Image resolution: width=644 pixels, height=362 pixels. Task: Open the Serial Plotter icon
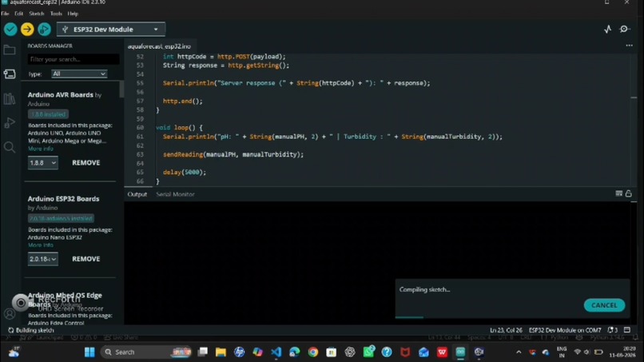click(608, 30)
